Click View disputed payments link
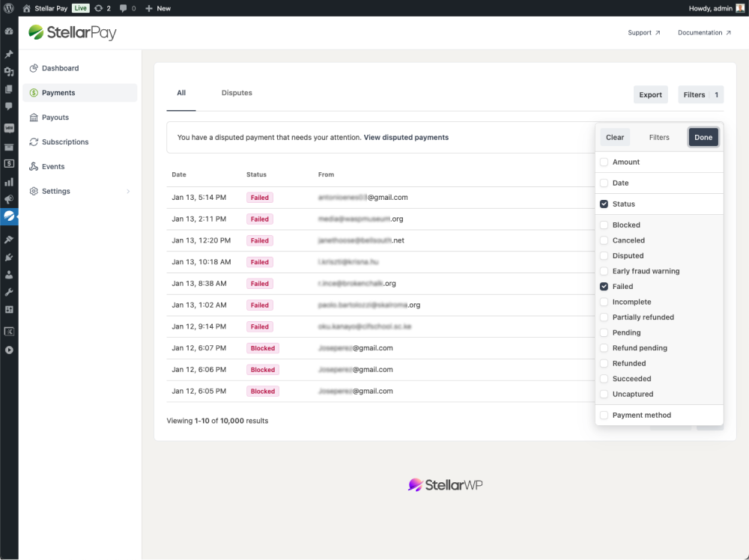The height and width of the screenshot is (560, 749). [x=406, y=138]
